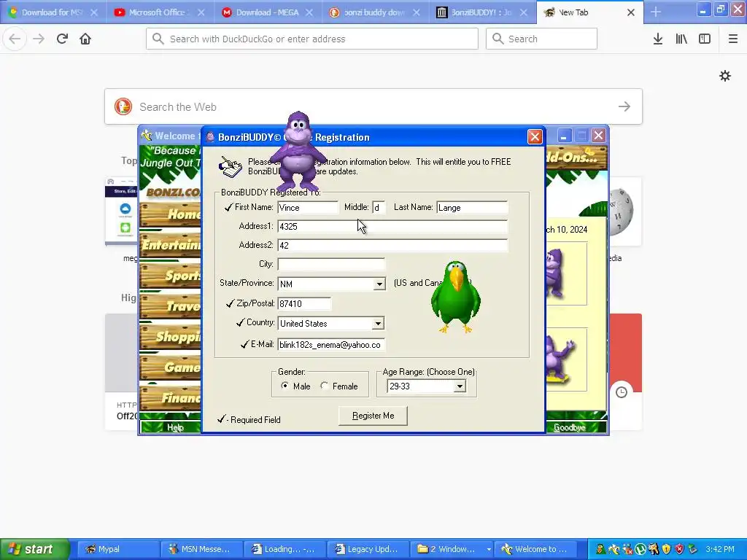Click the E-Mail field
This screenshot has width=747, height=560.
(x=331, y=345)
